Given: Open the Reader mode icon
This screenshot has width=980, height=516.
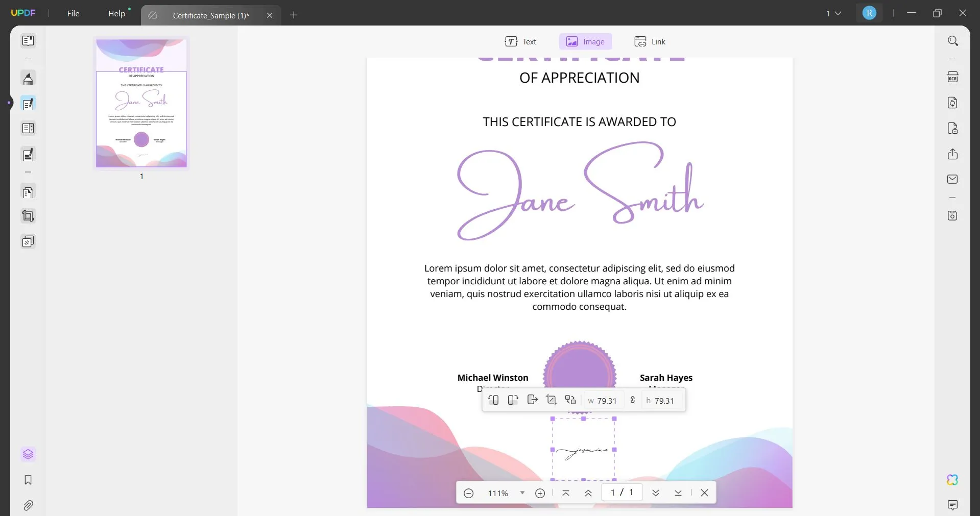Looking at the screenshot, I should click(x=28, y=40).
